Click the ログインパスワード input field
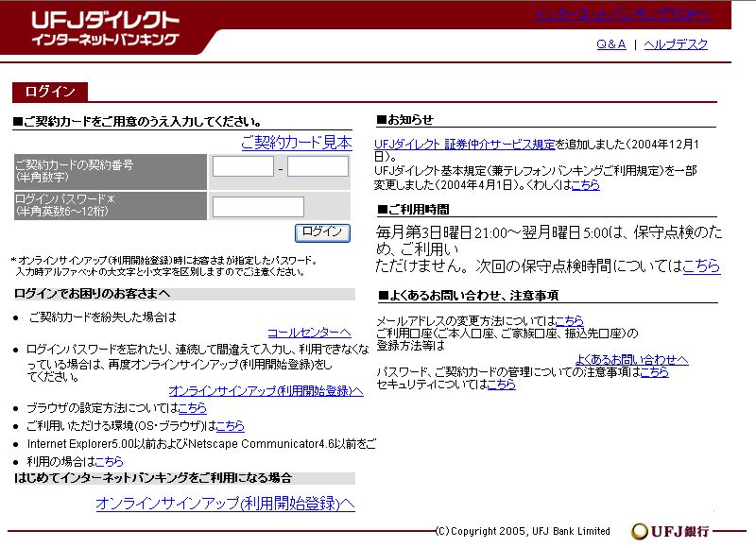This screenshot has height=548, width=756. (x=258, y=206)
